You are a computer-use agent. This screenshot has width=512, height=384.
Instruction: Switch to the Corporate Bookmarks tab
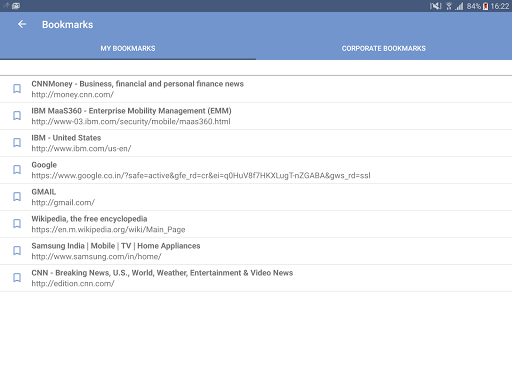point(384,48)
